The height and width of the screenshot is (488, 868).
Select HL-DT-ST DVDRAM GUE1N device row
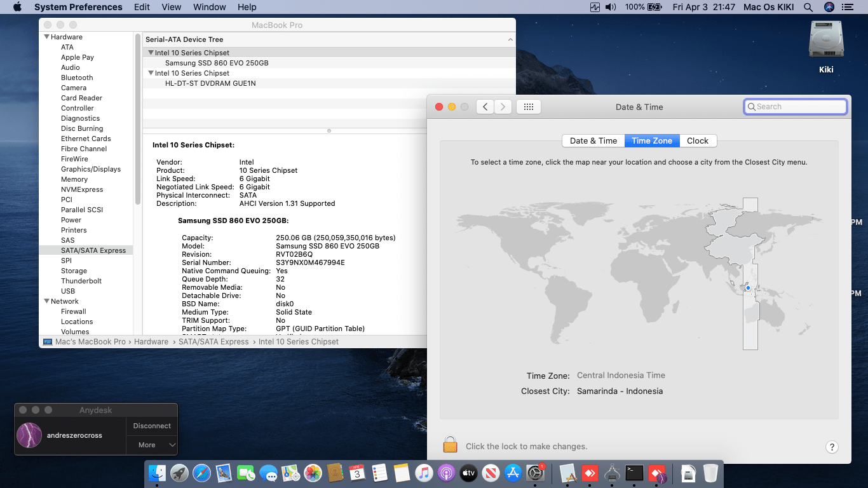pyautogui.click(x=329, y=83)
